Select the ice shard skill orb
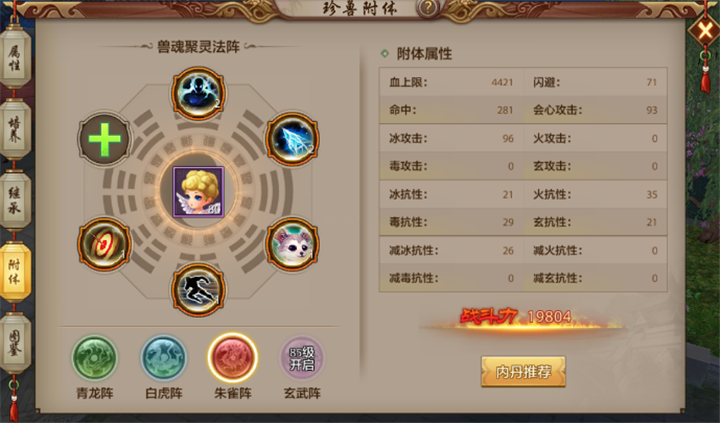The height and width of the screenshot is (423, 720). (292, 139)
